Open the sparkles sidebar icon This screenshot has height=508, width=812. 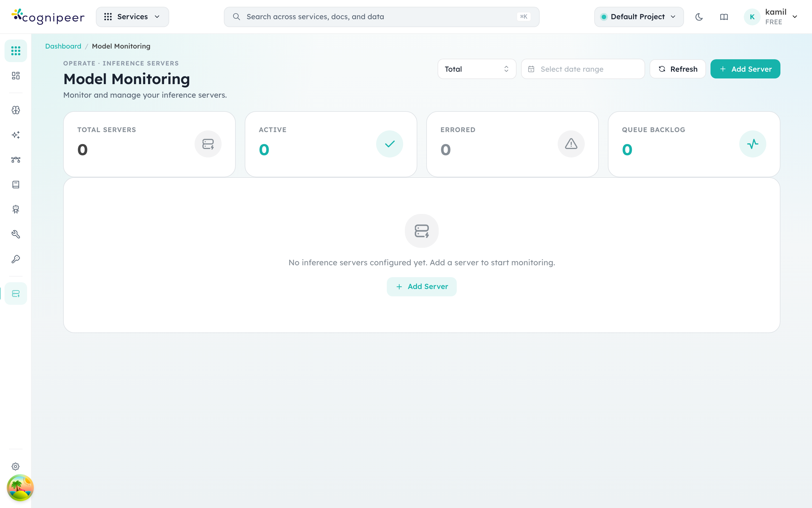tap(16, 135)
